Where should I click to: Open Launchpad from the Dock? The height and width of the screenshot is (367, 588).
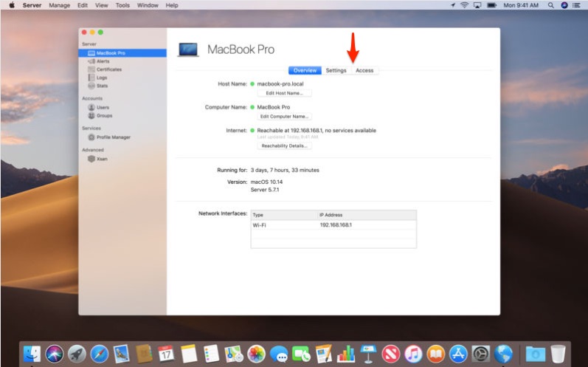(77, 354)
